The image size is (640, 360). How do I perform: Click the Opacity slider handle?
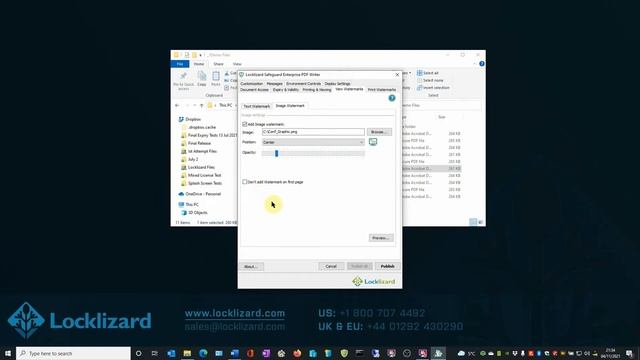(x=276, y=153)
